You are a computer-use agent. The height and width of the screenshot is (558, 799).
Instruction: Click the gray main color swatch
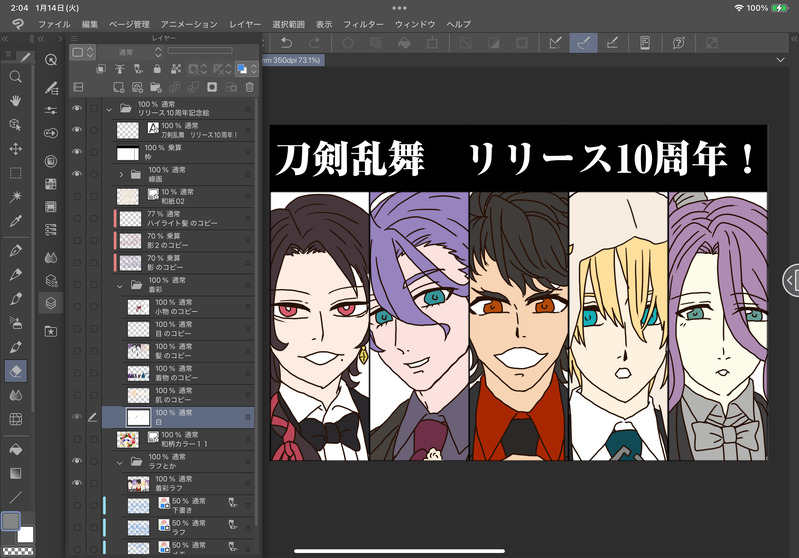pyautogui.click(x=11, y=521)
